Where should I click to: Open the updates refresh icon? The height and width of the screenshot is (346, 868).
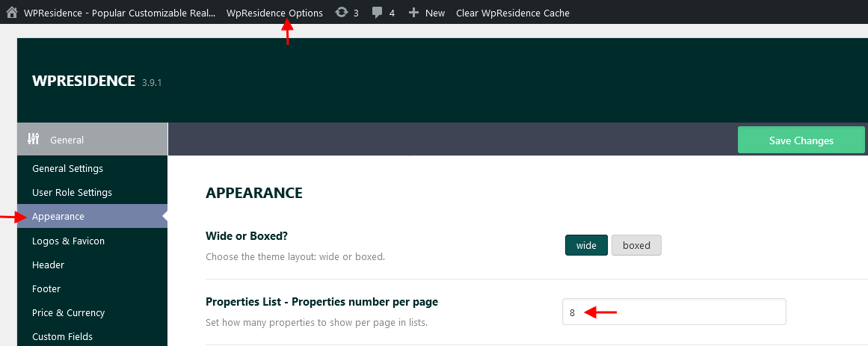pos(342,12)
